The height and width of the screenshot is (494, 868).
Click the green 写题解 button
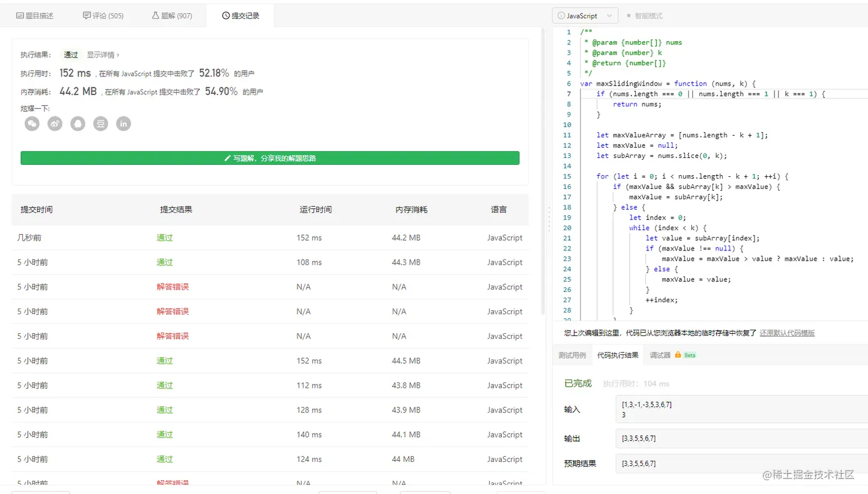[270, 158]
